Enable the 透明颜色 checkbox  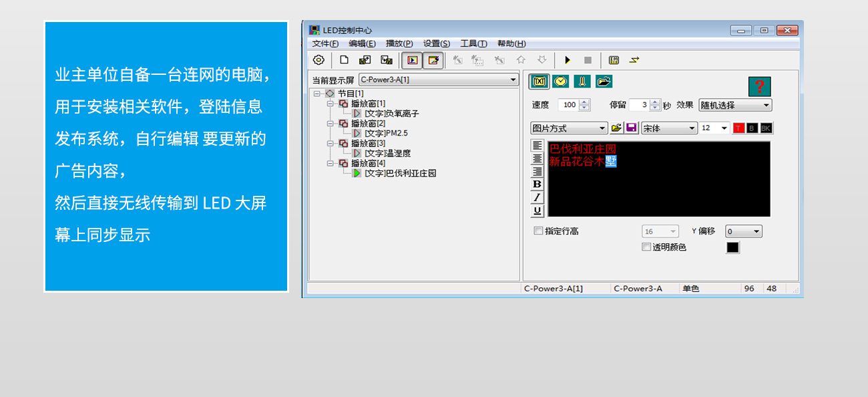click(x=646, y=247)
